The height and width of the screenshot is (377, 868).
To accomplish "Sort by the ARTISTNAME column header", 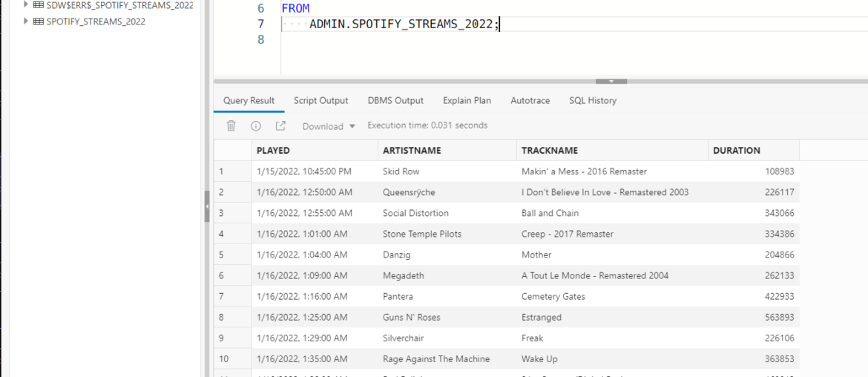I will click(x=447, y=151).
